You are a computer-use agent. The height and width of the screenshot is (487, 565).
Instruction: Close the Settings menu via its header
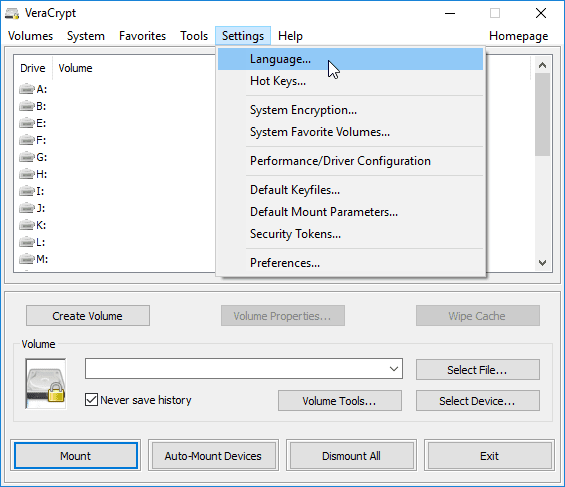[243, 36]
